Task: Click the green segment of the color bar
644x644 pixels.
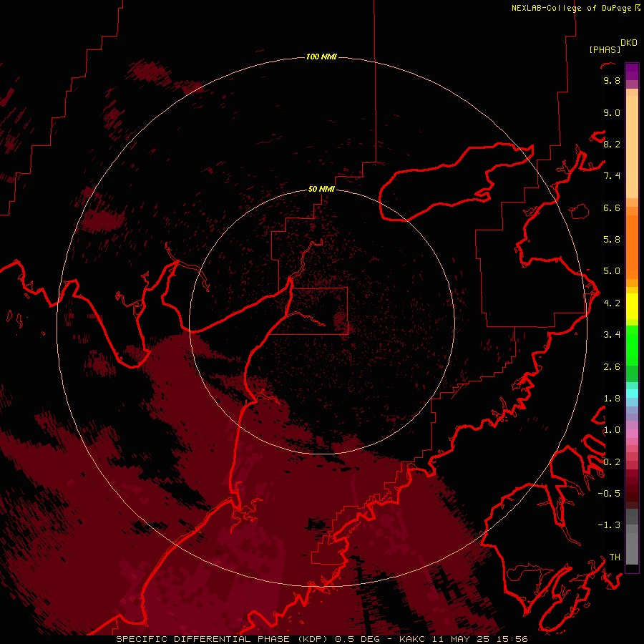Action: tap(632, 345)
